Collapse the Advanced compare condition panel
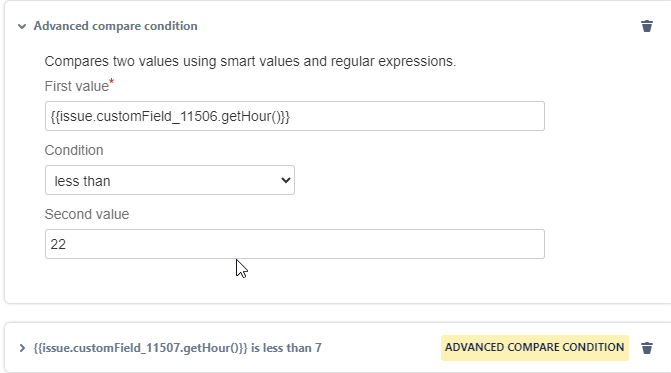This screenshot has width=671, height=373. point(22,27)
